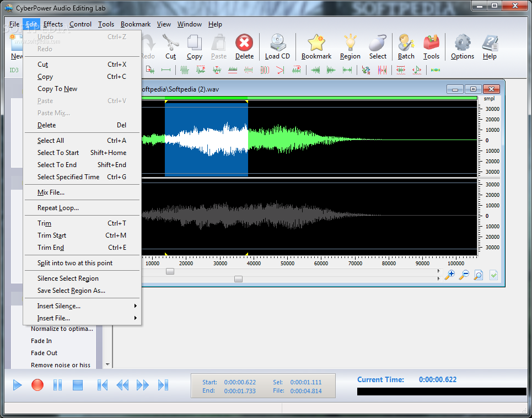This screenshot has width=532, height=418.
Task: Click the upper waveform scrollbar right arrow
Action: pyautogui.click(x=439, y=271)
